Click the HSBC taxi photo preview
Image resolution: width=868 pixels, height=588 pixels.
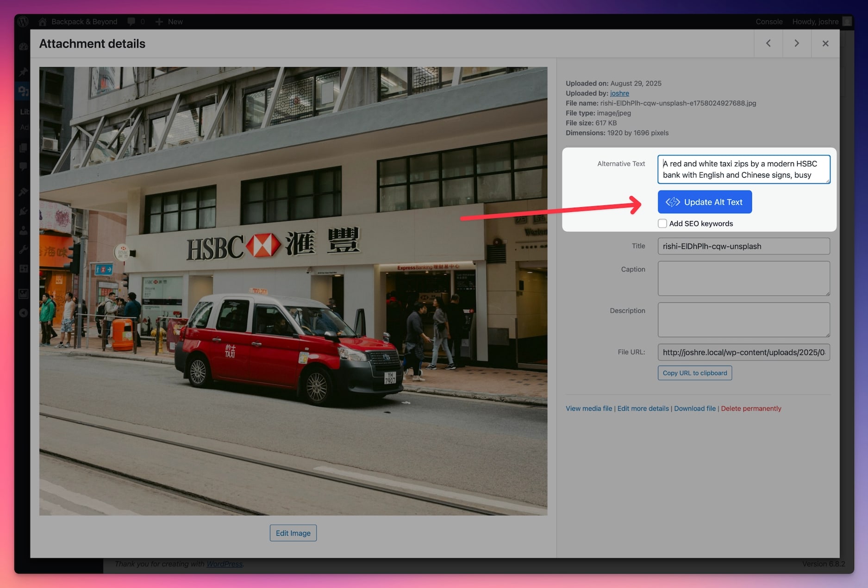pyautogui.click(x=293, y=291)
